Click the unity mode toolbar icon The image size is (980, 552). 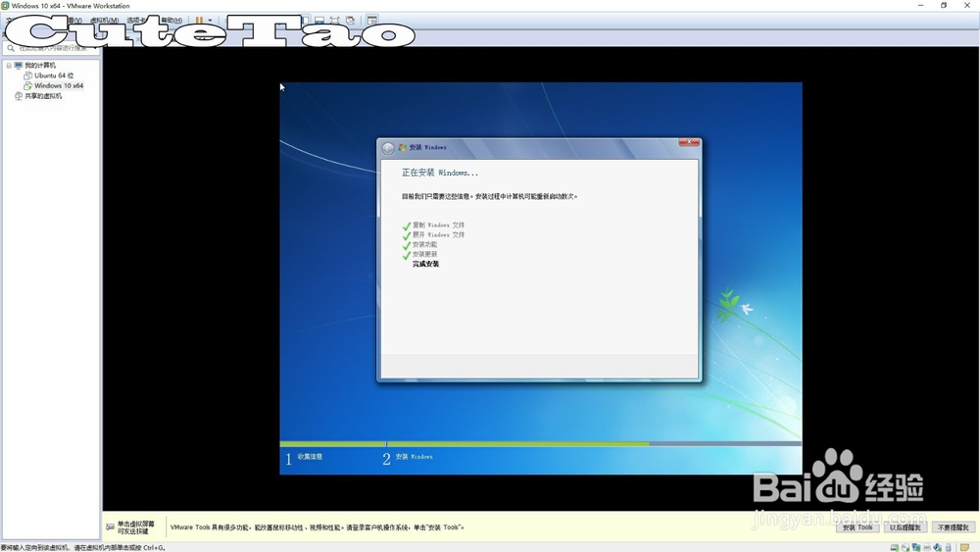tap(350, 20)
